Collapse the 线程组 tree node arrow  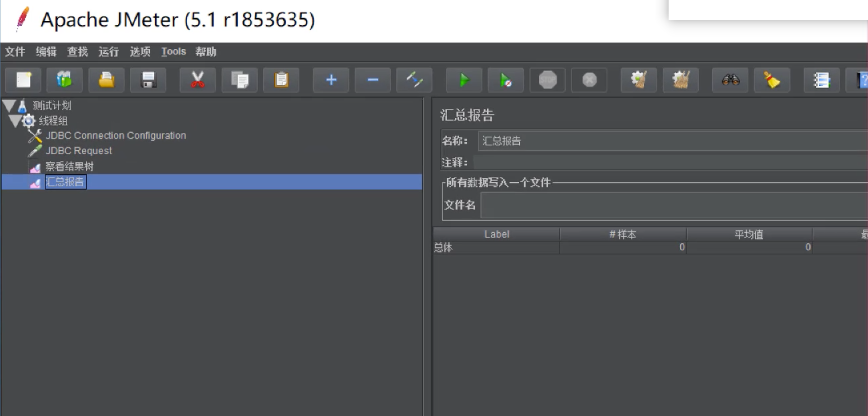(x=14, y=121)
